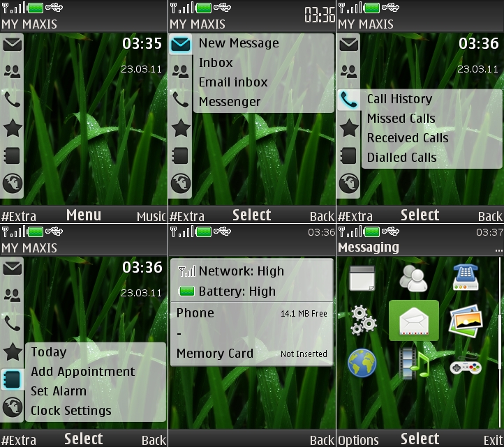
Task: Click the Battery: High status row
Action: (x=252, y=291)
